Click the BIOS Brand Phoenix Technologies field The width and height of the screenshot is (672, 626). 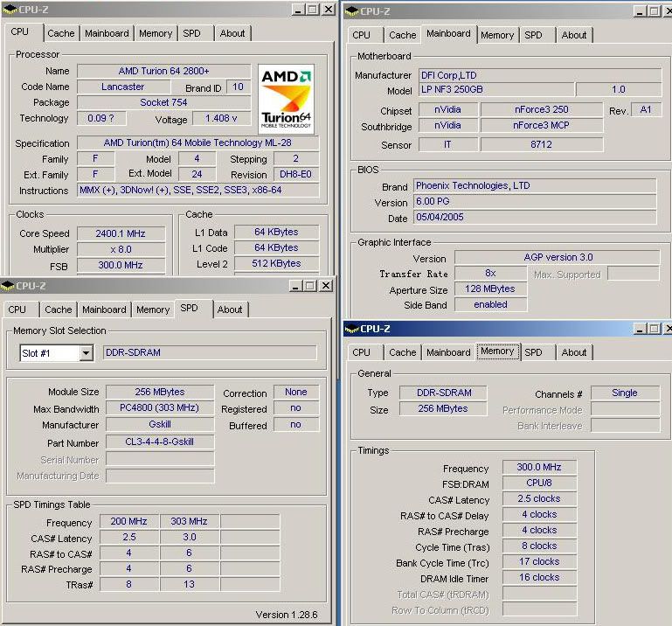tap(534, 186)
